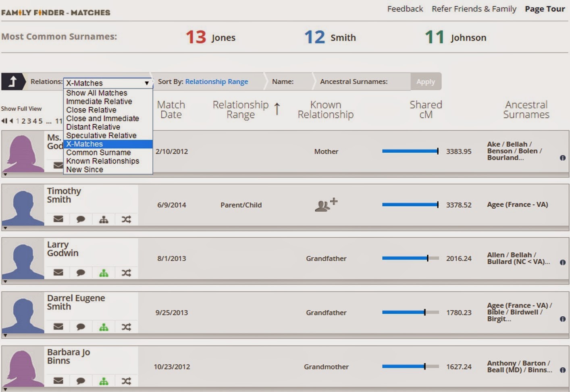Compare in common with Timothy Smith
Viewport: 570px width, 392px height.
click(x=126, y=219)
